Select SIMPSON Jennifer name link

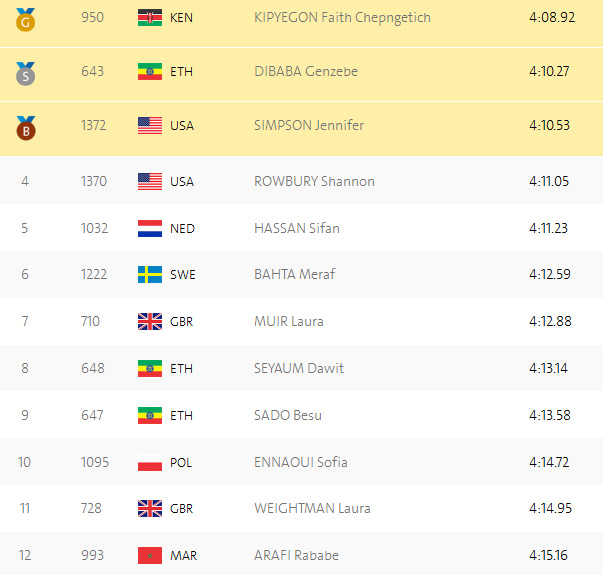(x=309, y=126)
